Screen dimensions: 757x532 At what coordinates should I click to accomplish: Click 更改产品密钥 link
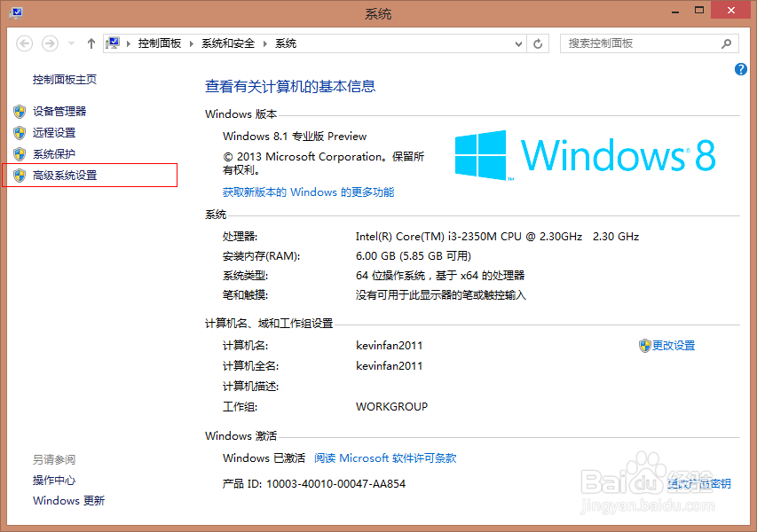(699, 483)
